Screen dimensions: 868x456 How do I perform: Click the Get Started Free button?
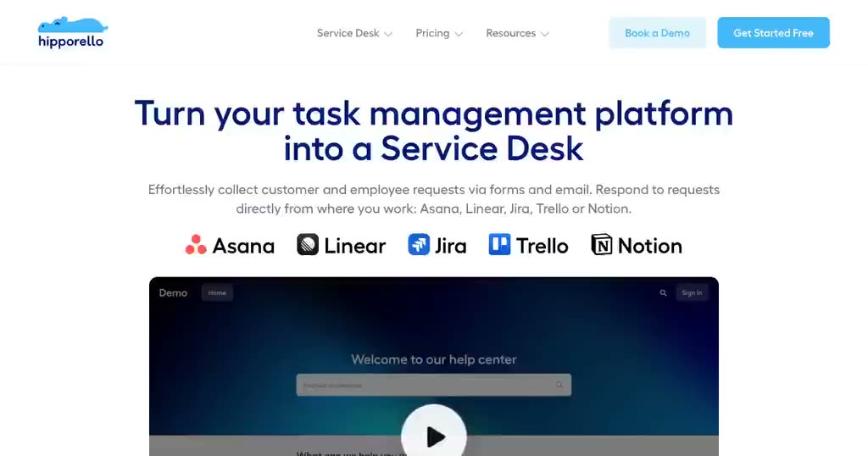tap(773, 33)
